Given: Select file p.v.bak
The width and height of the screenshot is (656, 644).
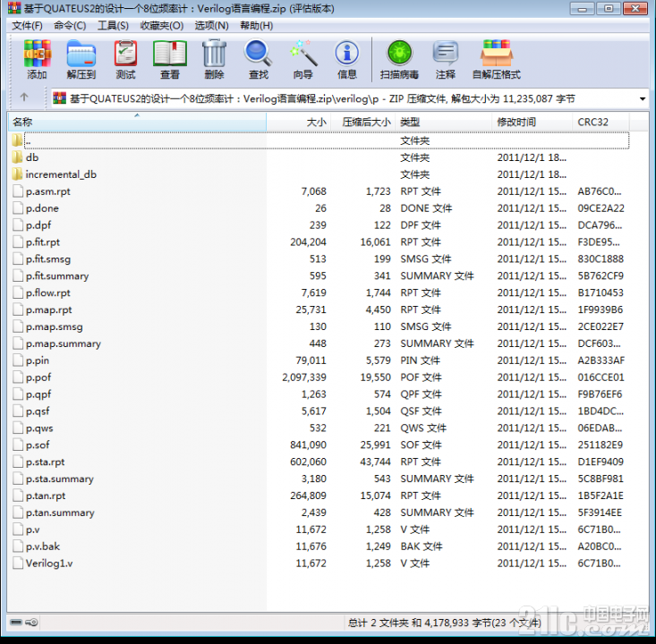Looking at the screenshot, I should click(x=43, y=547).
